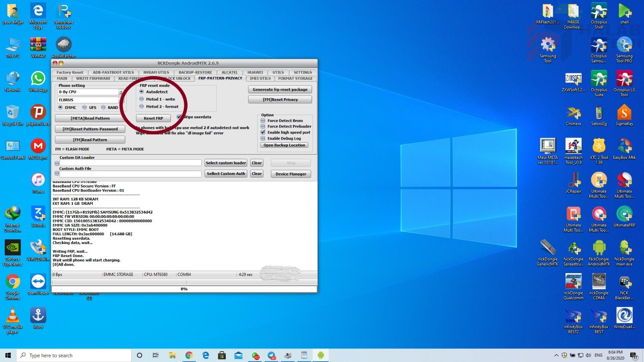Show hidden system tray icons
The height and width of the screenshot is (362, 644).
tap(556, 355)
